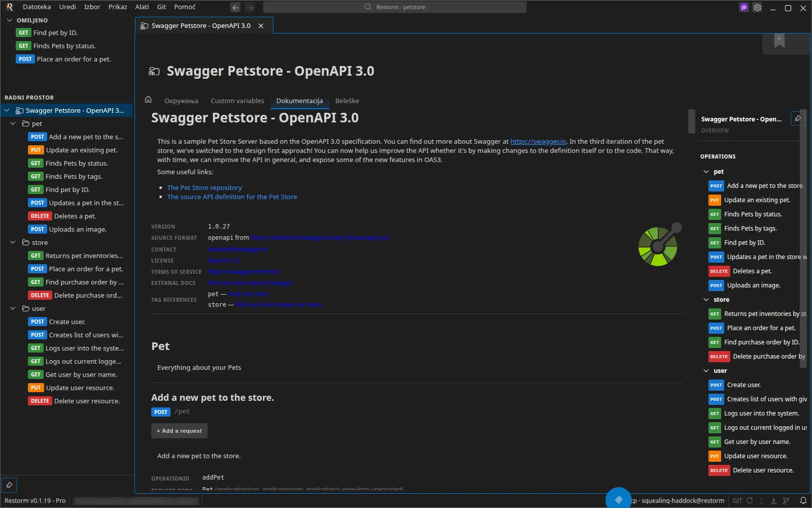Screen dimensions: 812x508
Task: Click the Restorm - petstore search bar
Action: [395, 7]
